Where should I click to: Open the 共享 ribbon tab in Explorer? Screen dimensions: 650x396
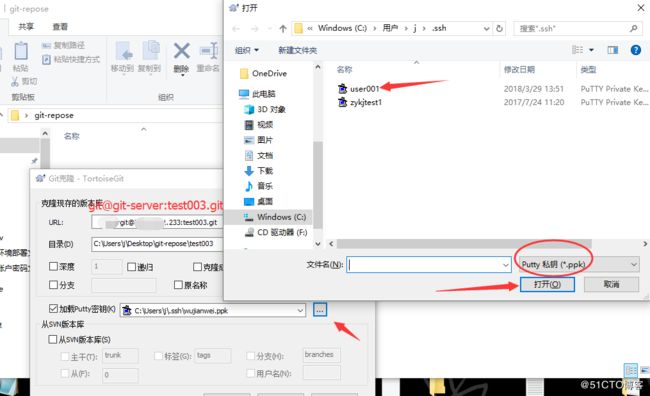(26, 27)
